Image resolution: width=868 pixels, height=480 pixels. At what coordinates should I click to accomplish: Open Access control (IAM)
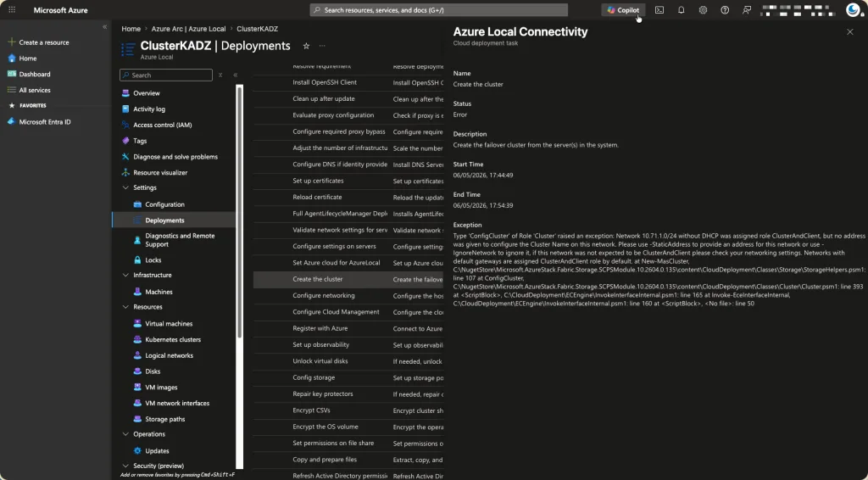point(162,126)
